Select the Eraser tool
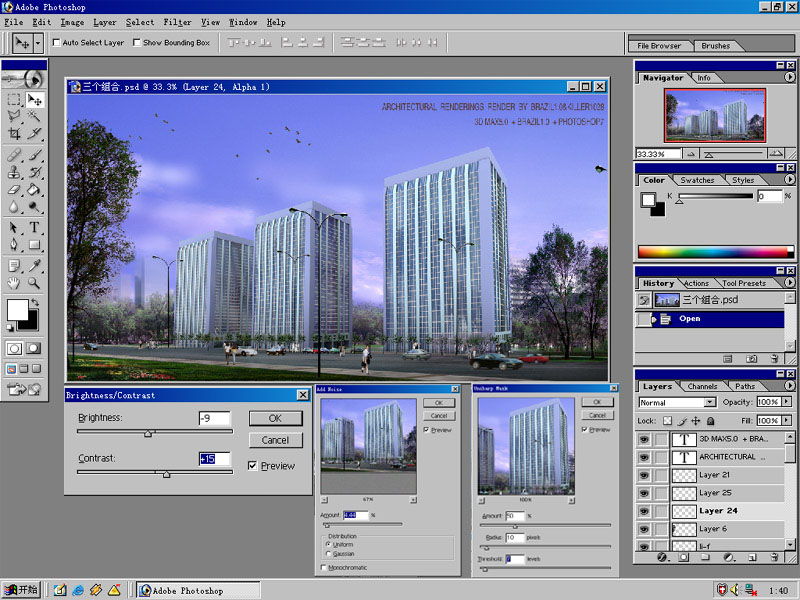The height and width of the screenshot is (600, 800). tap(14, 190)
